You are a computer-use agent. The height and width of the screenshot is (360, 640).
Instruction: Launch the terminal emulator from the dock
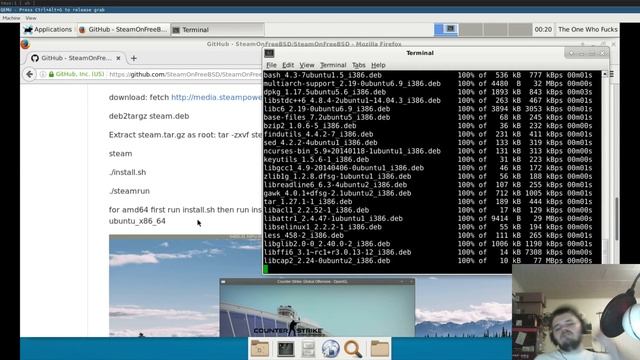(285, 349)
